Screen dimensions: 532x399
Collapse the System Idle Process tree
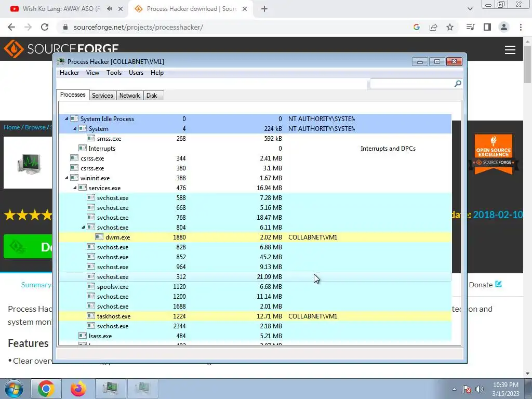[x=66, y=119]
